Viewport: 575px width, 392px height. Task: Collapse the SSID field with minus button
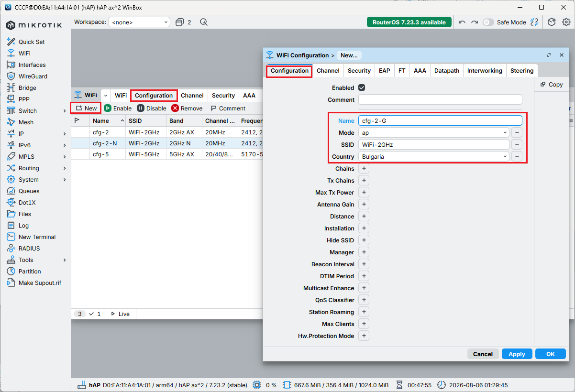pyautogui.click(x=517, y=144)
